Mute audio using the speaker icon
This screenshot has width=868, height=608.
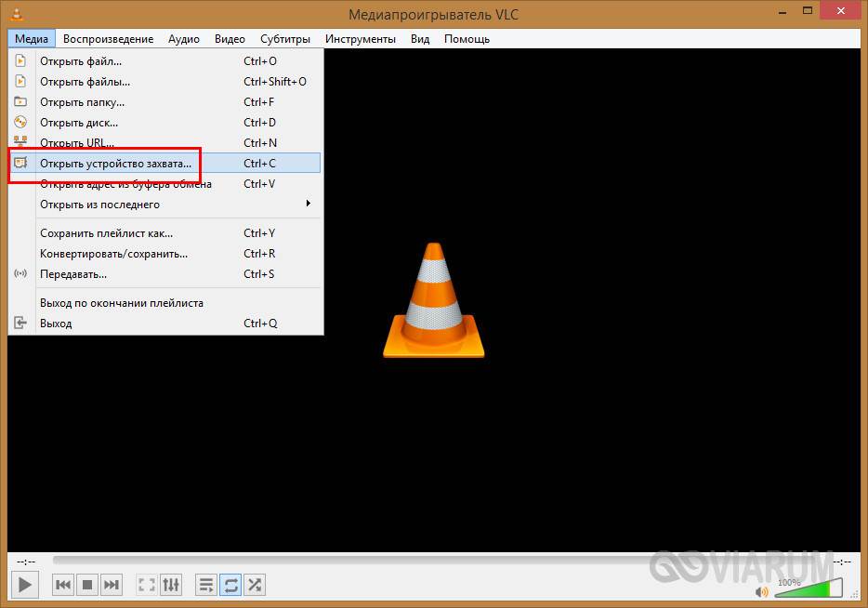coord(762,590)
